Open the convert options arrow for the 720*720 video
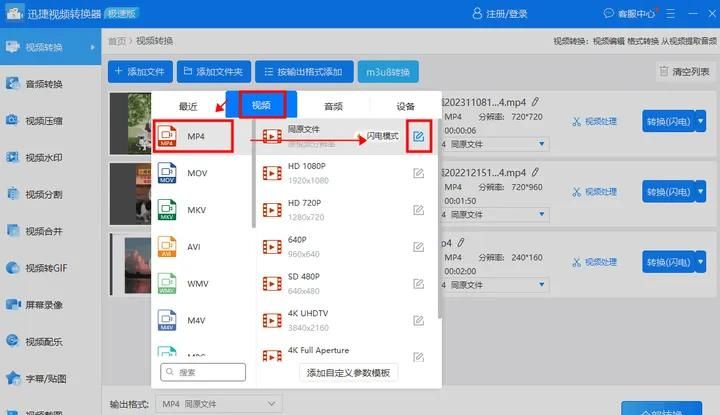This screenshot has height=415, width=720. pos(700,121)
